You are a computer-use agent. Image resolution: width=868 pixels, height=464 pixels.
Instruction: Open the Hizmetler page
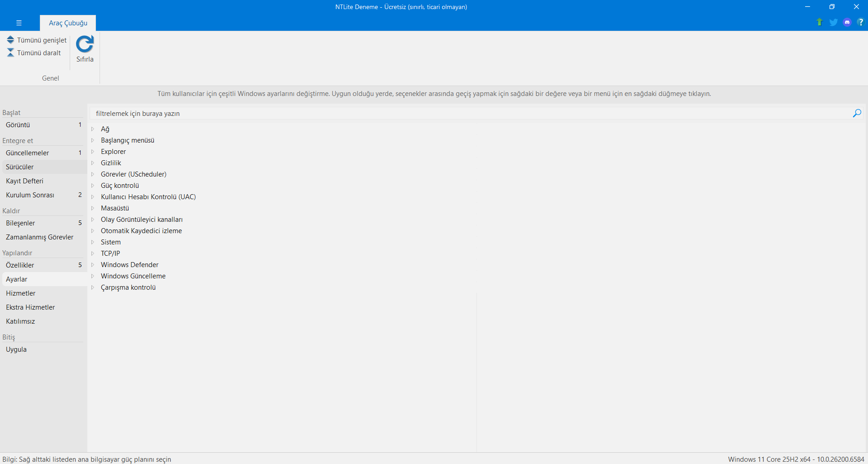click(44, 293)
